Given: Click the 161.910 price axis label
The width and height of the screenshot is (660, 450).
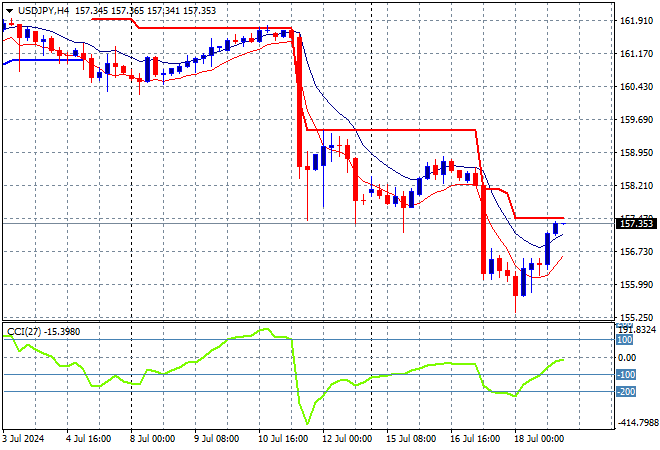Looking at the screenshot, I should (x=636, y=20).
